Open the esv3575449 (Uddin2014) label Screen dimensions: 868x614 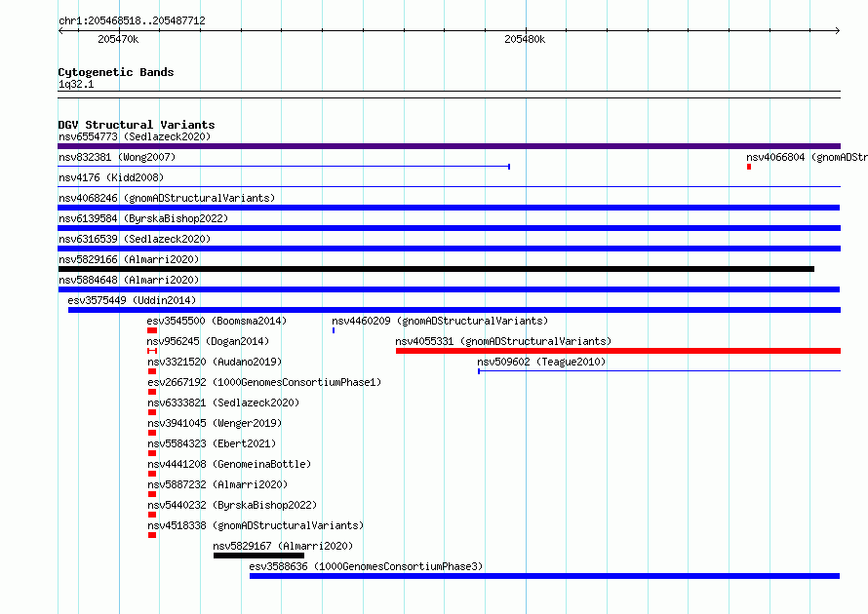pos(132,300)
